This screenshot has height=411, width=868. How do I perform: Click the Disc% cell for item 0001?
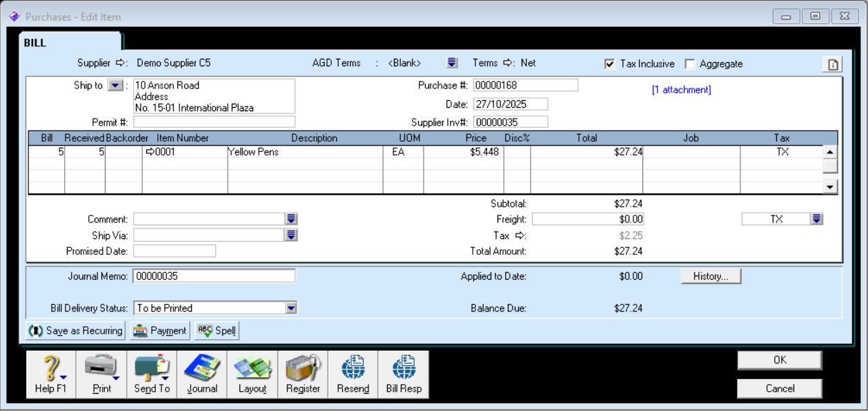(517, 152)
